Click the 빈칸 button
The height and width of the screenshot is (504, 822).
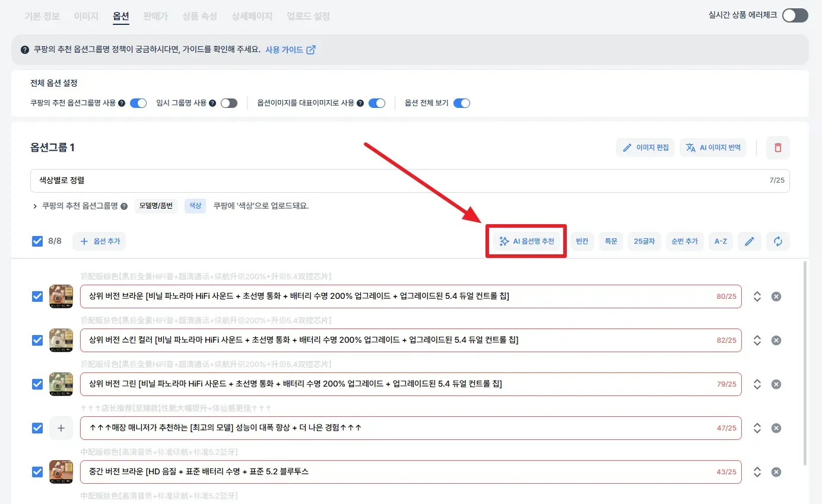coord(582,241)
